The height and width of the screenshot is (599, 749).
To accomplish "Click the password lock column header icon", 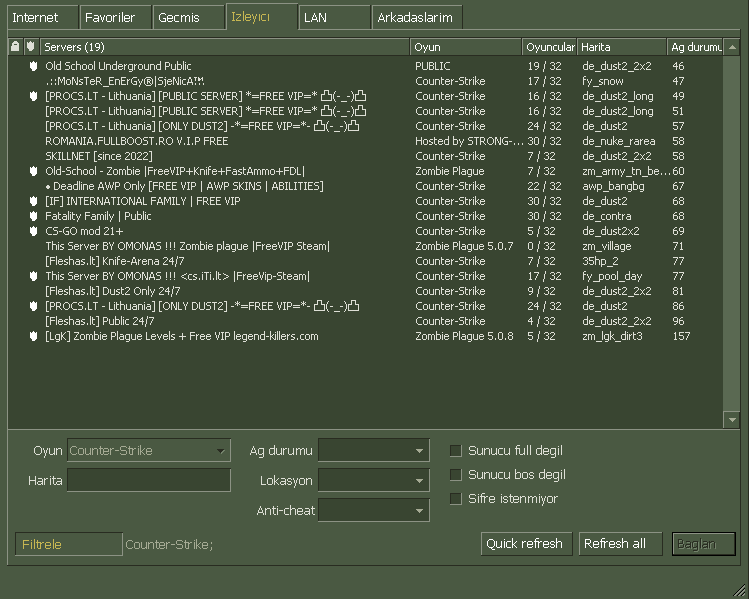I will click(x=15, y=47).
